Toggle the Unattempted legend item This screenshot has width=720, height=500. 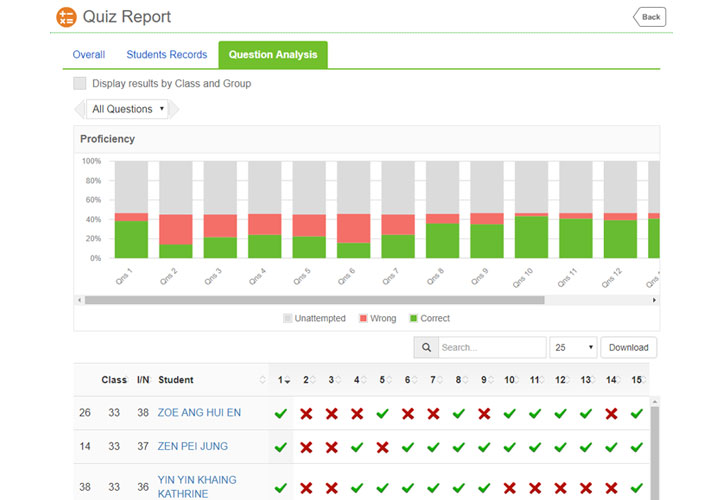pos(314,319)
